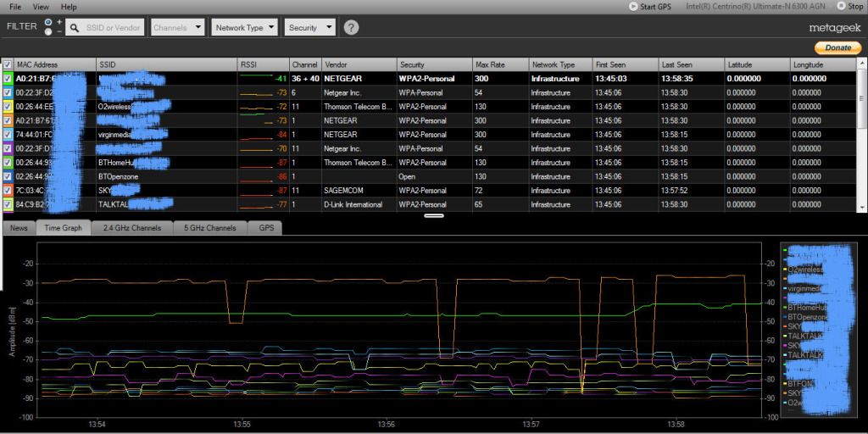Open the filter help question mark icon
868x434 pixels.
click(x=351, y=28)
